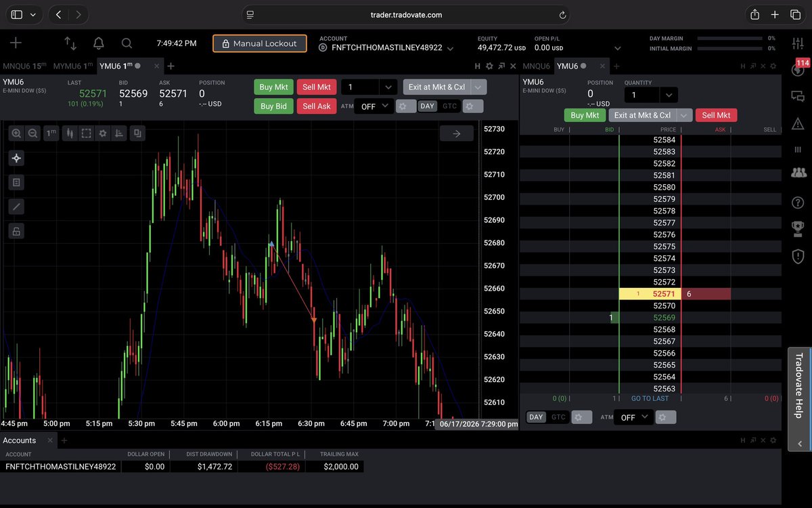
Task: Open the shield alert sidebar icon
Action: click(x=798, y=256)
